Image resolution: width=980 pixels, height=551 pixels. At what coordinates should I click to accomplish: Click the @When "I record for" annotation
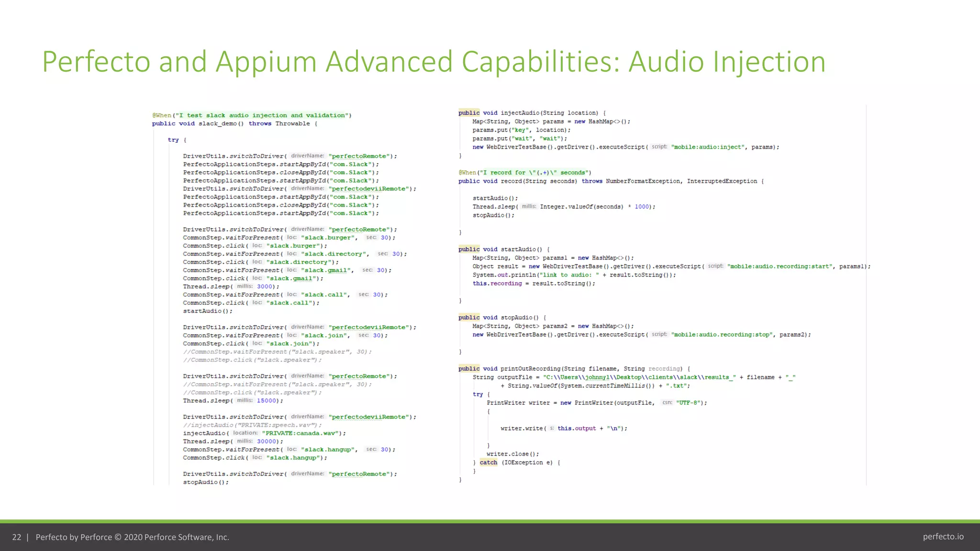pyautogui.click(x=524, y=173)
